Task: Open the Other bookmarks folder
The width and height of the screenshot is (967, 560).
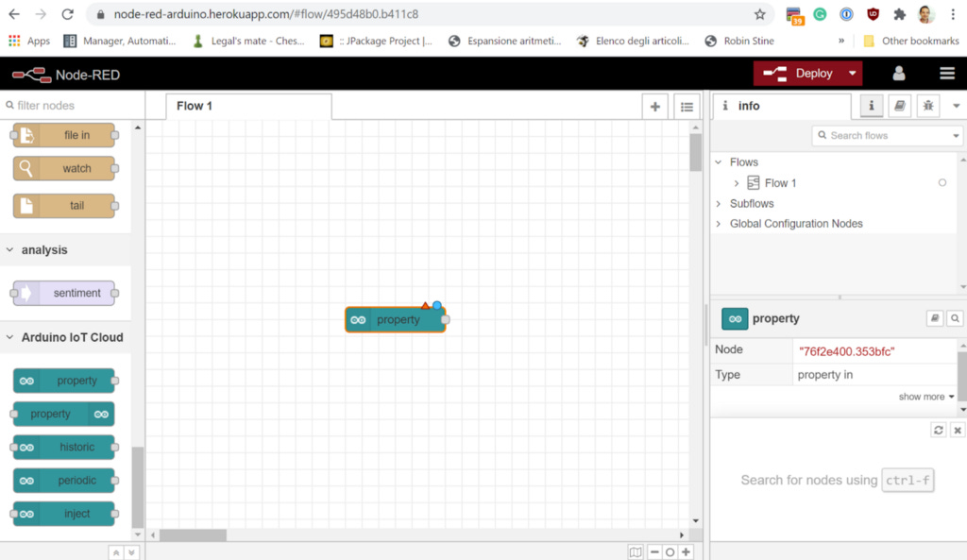Action: point(911,41)
